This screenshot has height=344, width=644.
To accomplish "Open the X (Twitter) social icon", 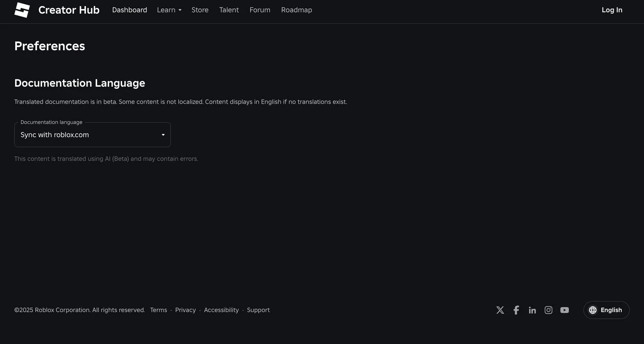I will point(500,310).
